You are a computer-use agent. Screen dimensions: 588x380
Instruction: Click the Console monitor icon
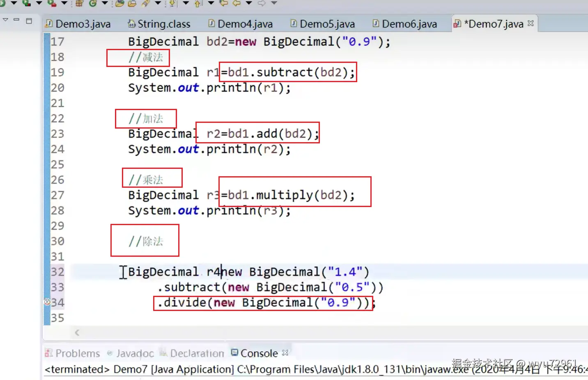[x=234, y=352]
